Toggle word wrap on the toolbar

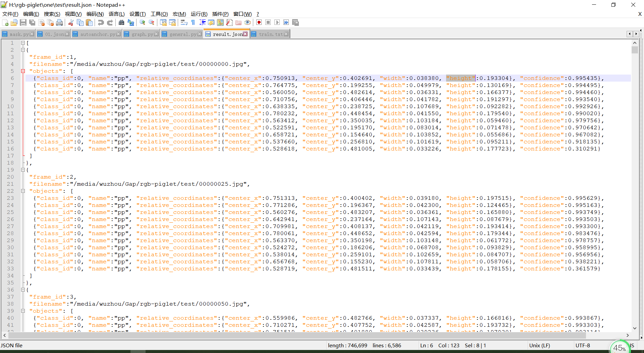[x=184, y=23]
